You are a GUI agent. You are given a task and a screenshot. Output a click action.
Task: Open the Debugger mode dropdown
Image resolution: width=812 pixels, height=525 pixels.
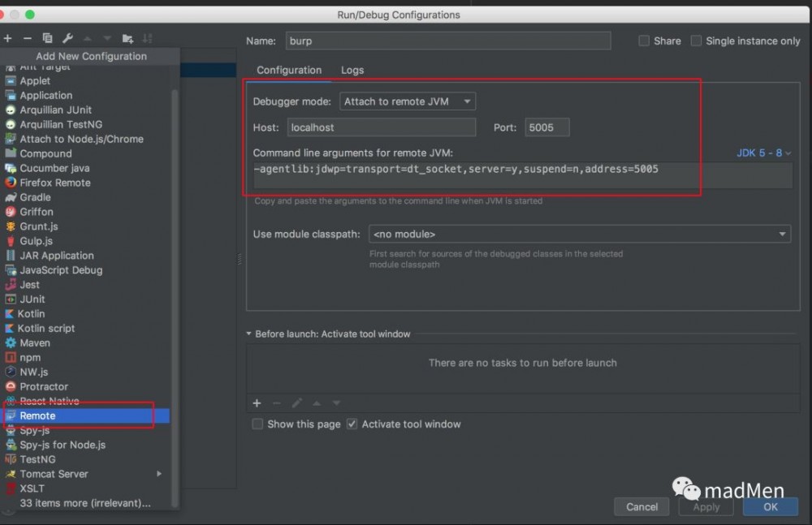408,101
